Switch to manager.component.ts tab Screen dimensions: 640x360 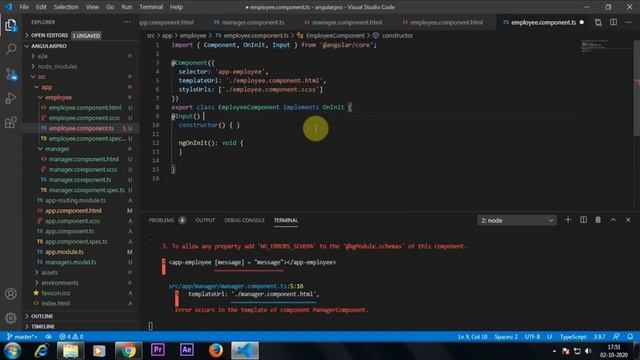253,22
